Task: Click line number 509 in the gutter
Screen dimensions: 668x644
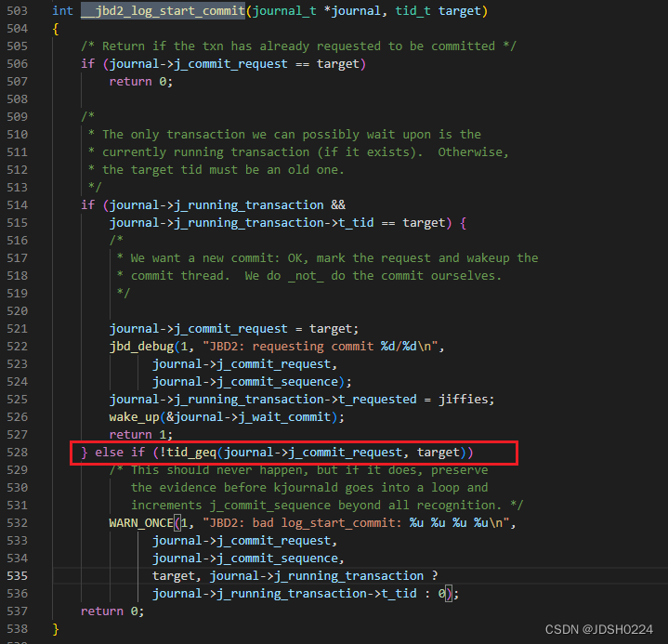Action: [17, 117]
